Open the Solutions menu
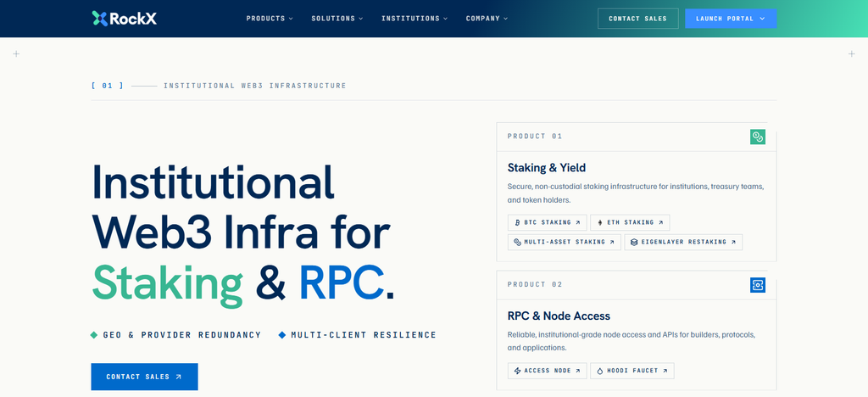 pos(337,19)
